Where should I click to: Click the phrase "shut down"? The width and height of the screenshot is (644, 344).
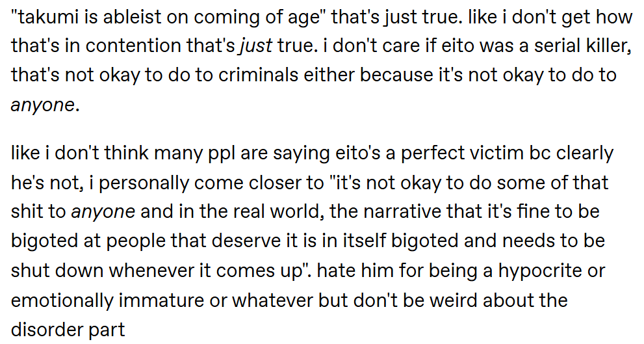57,271
